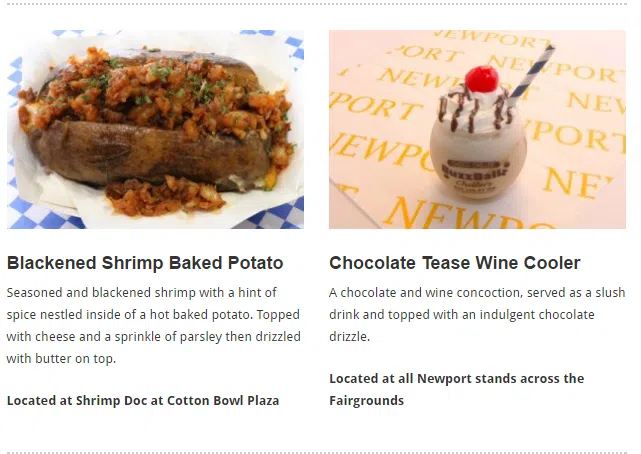Click the dark baked potato skin

[x=151, y=155]
